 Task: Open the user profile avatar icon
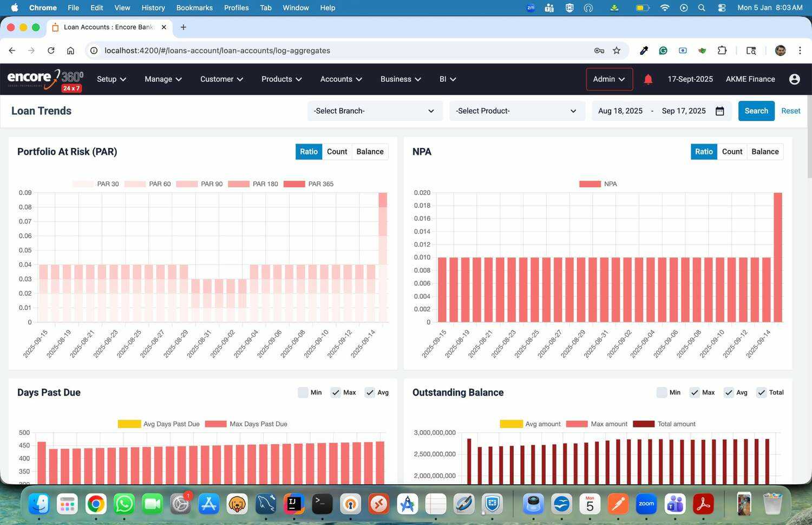(794, 79)
